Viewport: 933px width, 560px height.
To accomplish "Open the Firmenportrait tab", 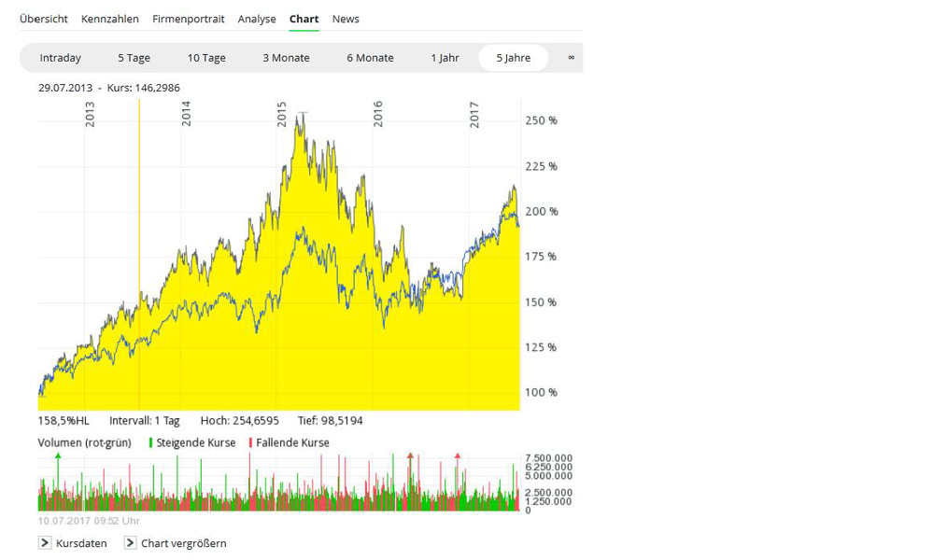I will (x=189, y=19).
